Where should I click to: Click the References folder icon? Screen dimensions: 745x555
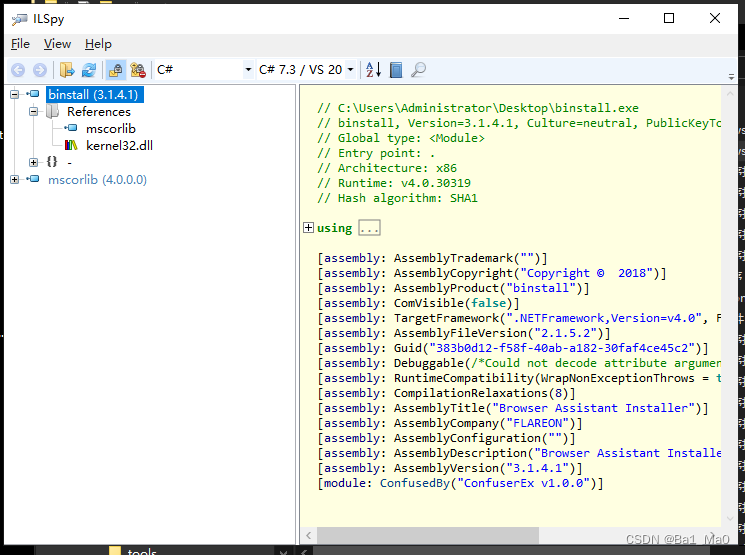pyautogui.click(x=52, y=112)
